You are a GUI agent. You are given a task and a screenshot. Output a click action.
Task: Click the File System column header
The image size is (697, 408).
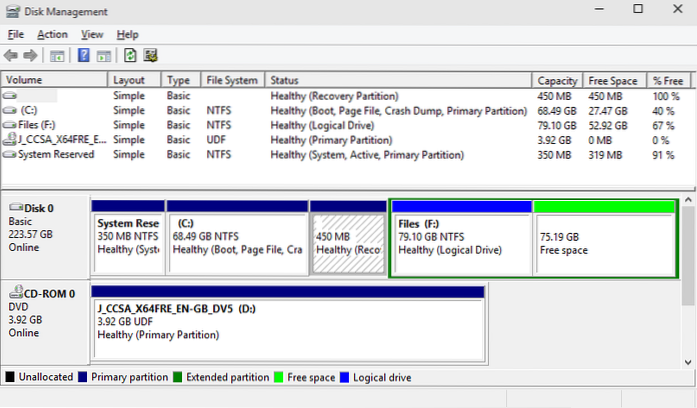coord(234,80)
